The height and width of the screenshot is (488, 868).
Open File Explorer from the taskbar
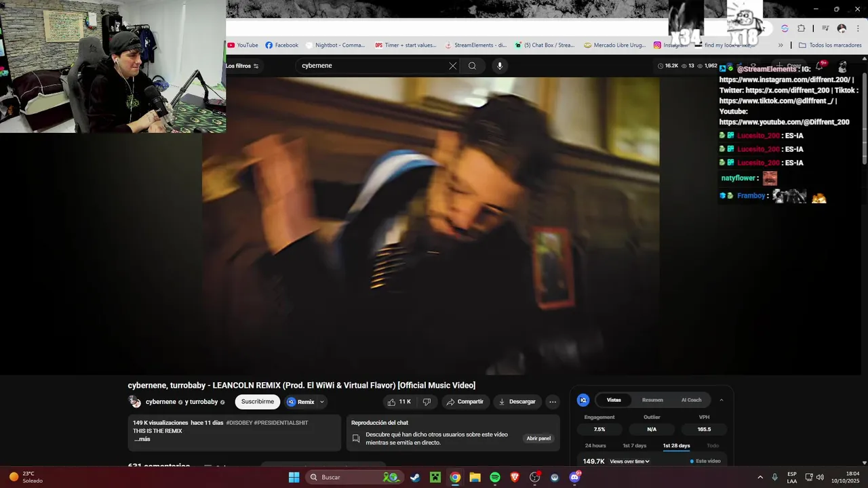point(475,477)
